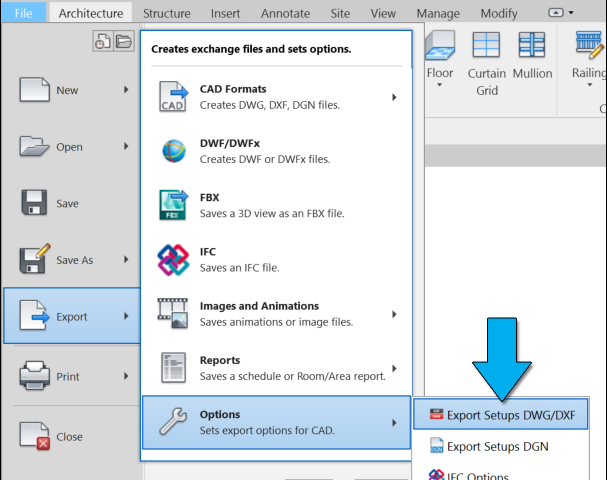
Task: Click the DWF/DWFx globe icon
Action: pyautogui.click(x=174, y=151)
